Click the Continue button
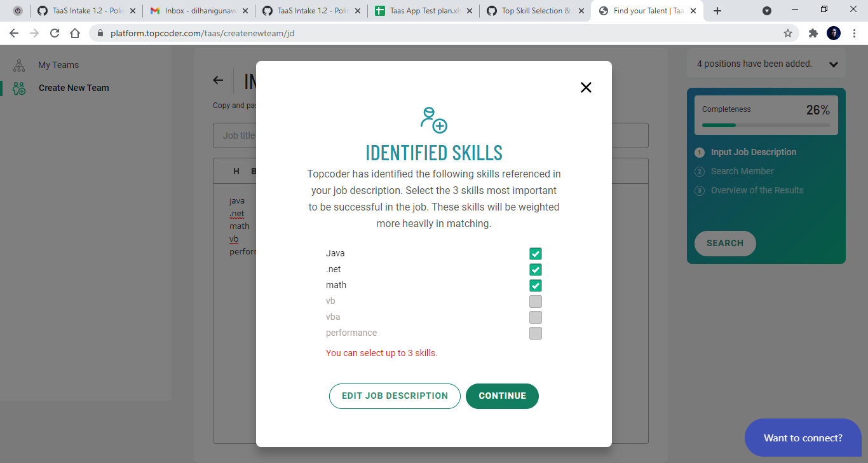 [x=502, y=396]
